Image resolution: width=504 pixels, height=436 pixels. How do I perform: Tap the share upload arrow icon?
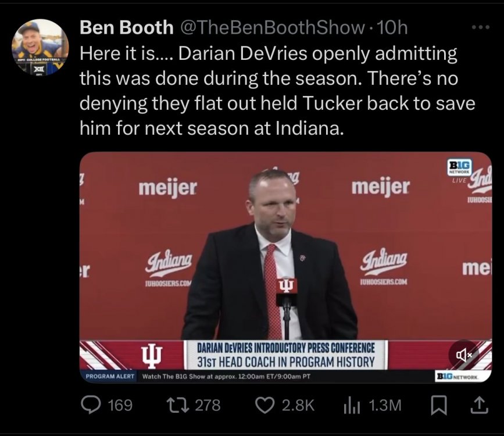[x=479, y=405]
